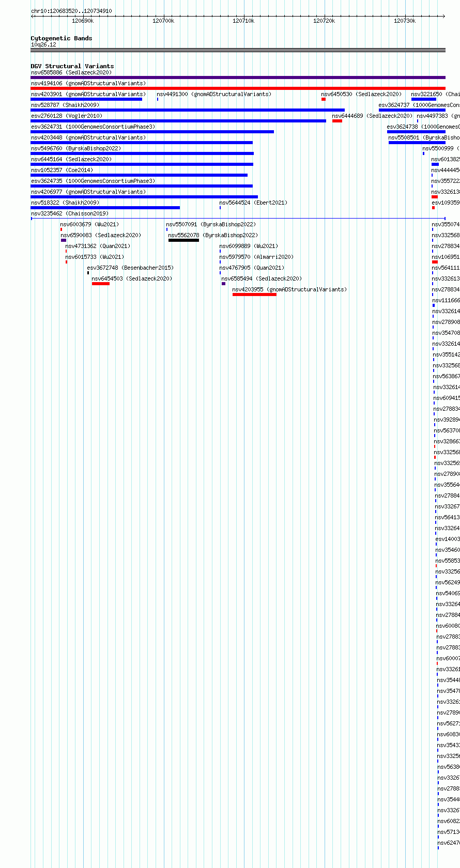Screen dimensions: 460x868
Task: Click nsv6445164 (Sedlazeck2020) label
Action: (71, 159)
